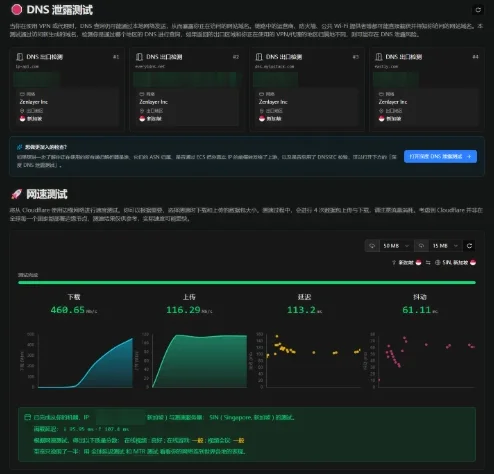Refresh the DNS leak test section
The height and width of the screenshot is (474, 494).
(x=478, y=10)
